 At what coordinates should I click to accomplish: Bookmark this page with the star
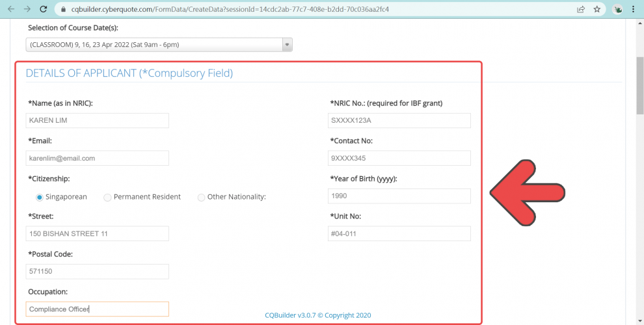[x=597, y=10]
